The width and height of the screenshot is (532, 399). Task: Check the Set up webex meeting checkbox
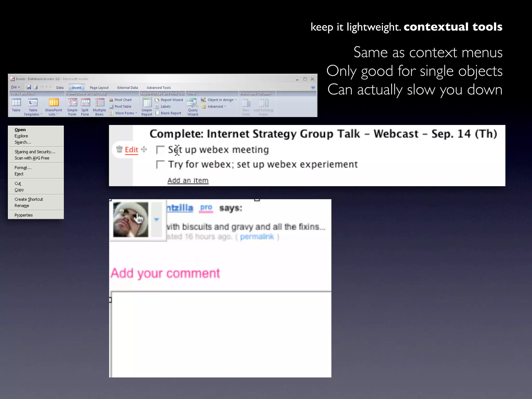160,150
